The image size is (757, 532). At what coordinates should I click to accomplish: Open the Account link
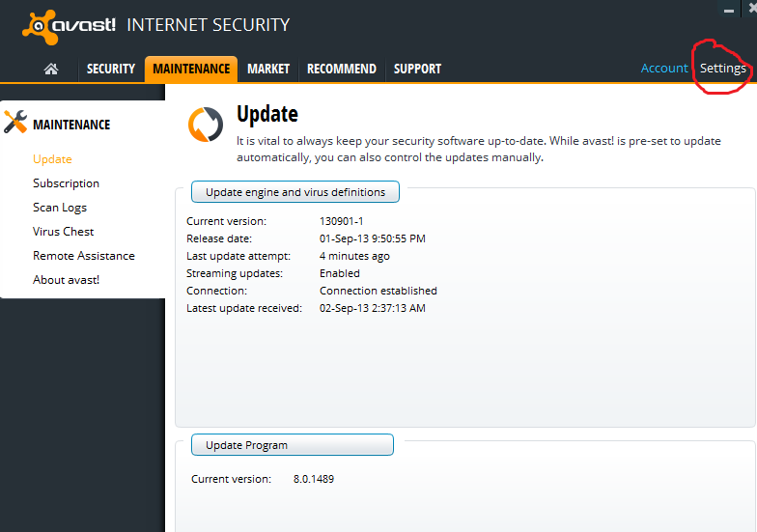point(664,69)
